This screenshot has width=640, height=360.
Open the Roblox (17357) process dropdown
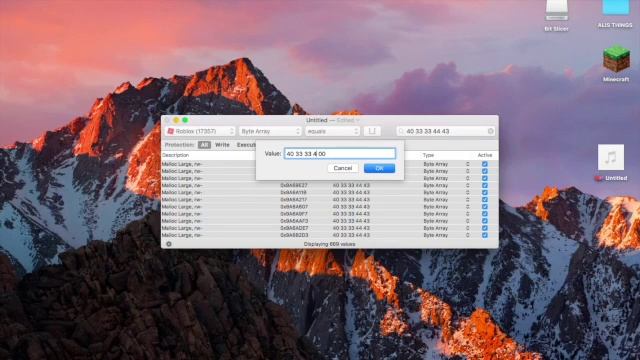point(200,131)
